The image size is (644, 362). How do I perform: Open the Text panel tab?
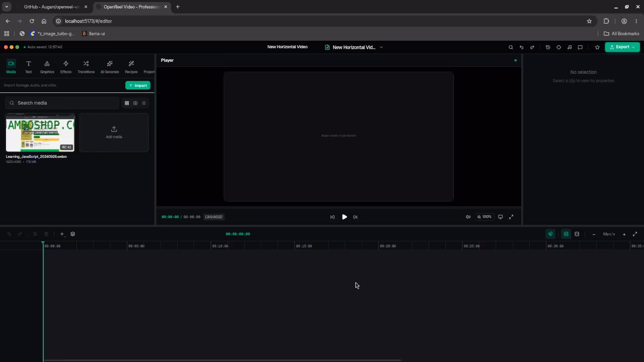tap(29, 66)
